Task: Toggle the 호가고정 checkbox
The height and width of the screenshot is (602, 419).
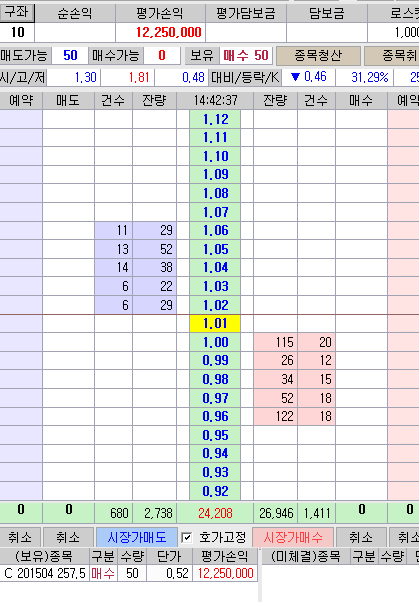Action: coord(186,538)
